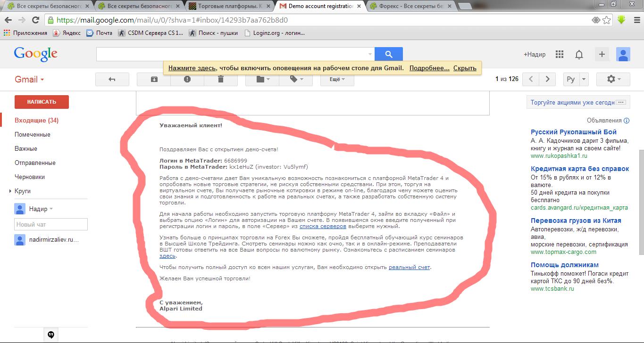Expand the Круги label group

coord(10,191)
